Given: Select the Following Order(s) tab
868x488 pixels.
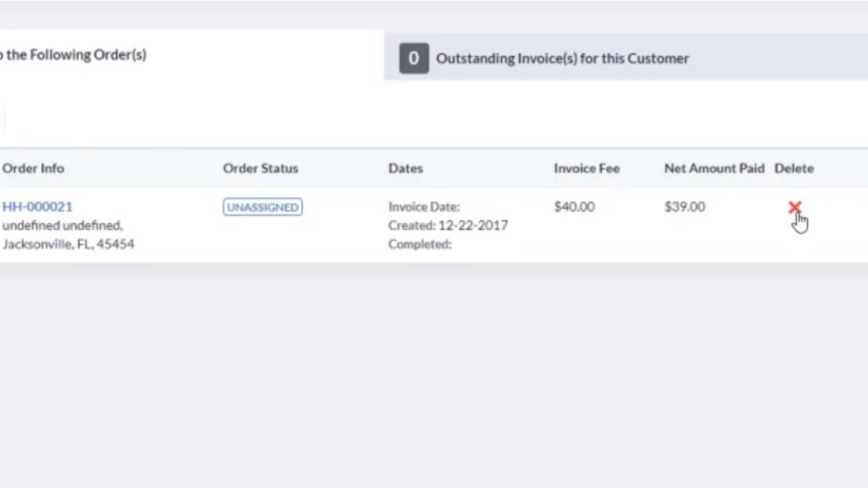Looking at the screenshot, I should click(75, 55).
